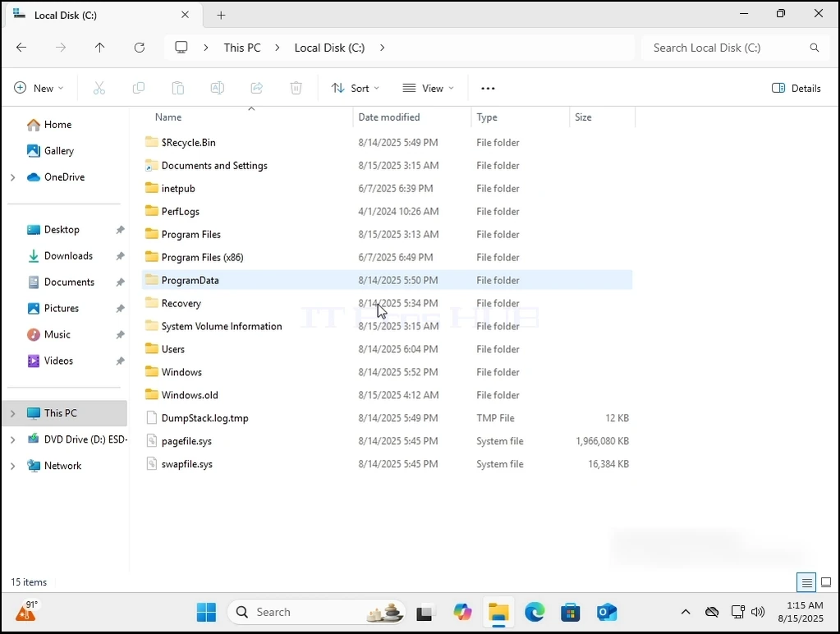This screenshot has height=634, width=840.
Task: Open Task View from the taskbar
Action: (425, 612)
